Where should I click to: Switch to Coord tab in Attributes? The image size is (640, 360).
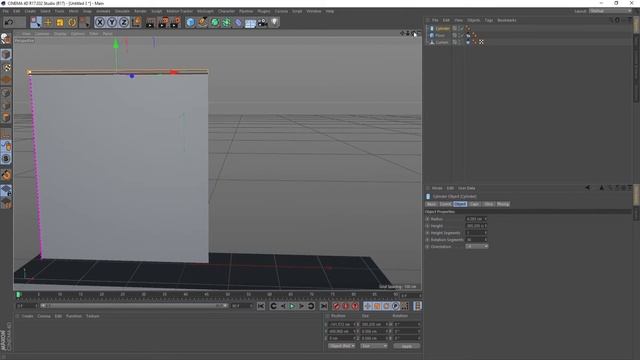[x=445, y=204]
